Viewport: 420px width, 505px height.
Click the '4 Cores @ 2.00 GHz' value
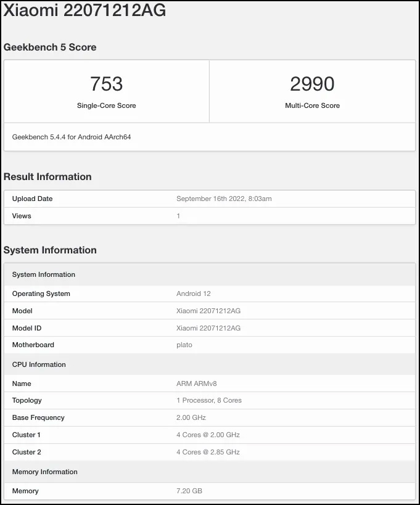208,435
